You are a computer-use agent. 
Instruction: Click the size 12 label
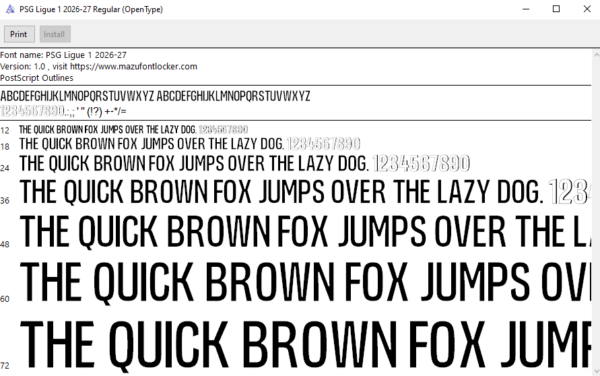(5, 131)
